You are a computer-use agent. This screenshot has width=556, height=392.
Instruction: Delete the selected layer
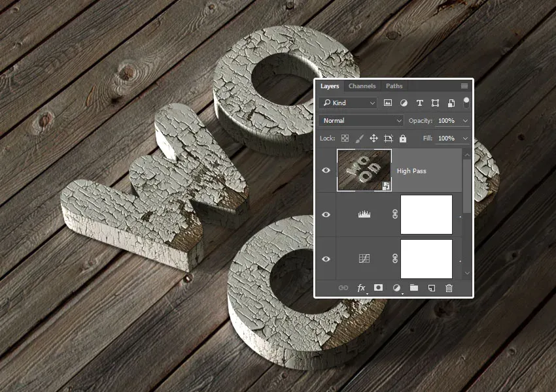(449, 288)
